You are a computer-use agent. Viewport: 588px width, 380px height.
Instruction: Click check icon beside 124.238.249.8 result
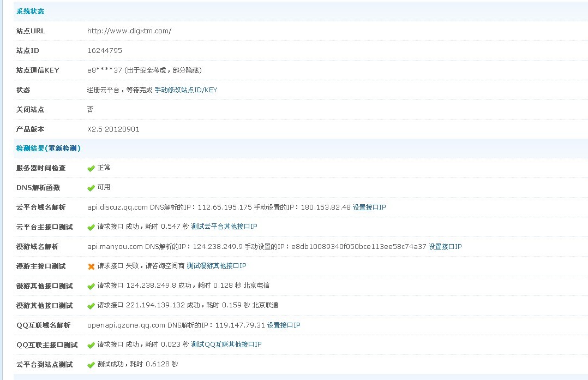[x=91, y=287]
